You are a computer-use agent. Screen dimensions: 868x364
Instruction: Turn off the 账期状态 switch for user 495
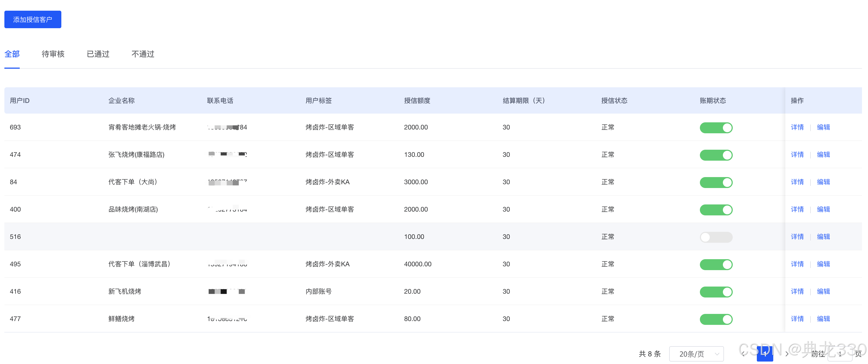[716, 264]
